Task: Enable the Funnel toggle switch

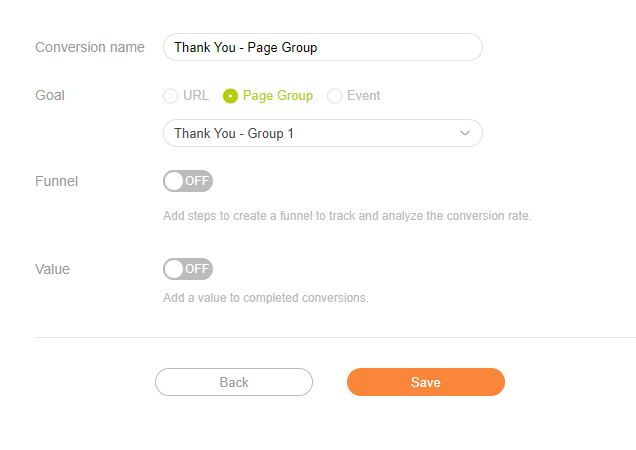Action: (188, 181)
